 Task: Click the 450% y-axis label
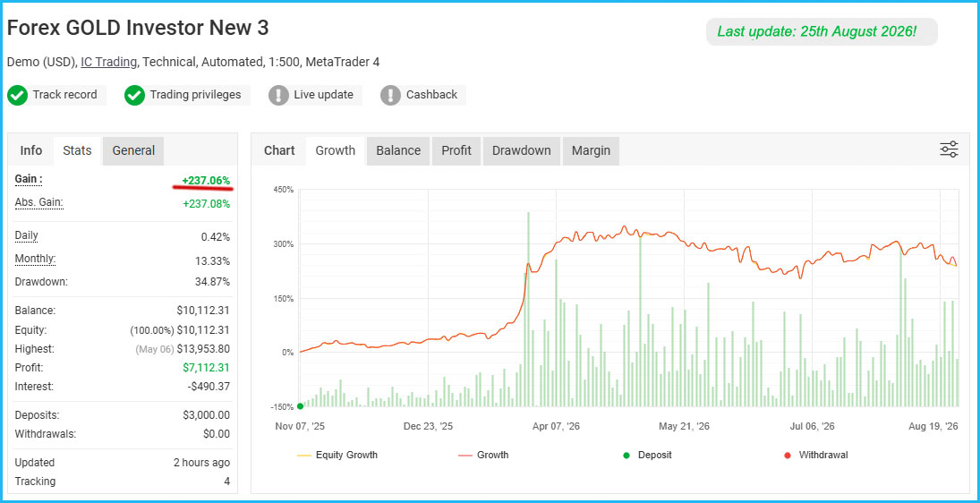(285, 190)
